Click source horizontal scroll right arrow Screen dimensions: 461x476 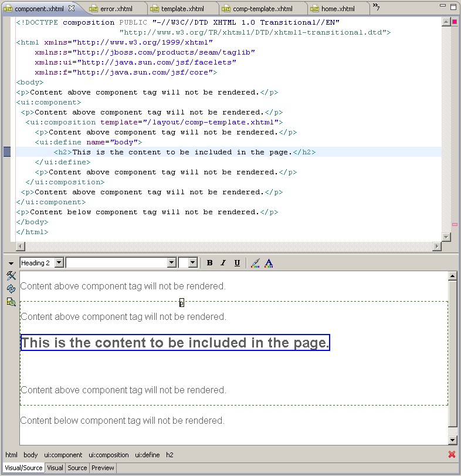437,246
